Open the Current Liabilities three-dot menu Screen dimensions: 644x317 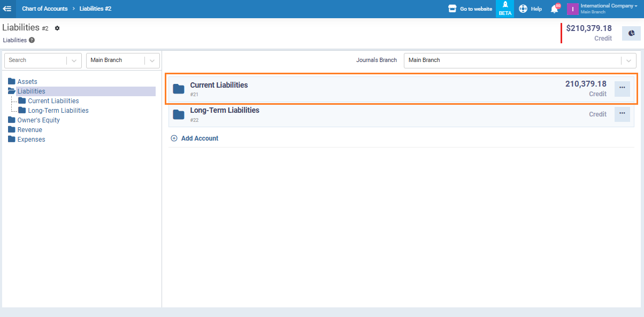coord(622,89)
